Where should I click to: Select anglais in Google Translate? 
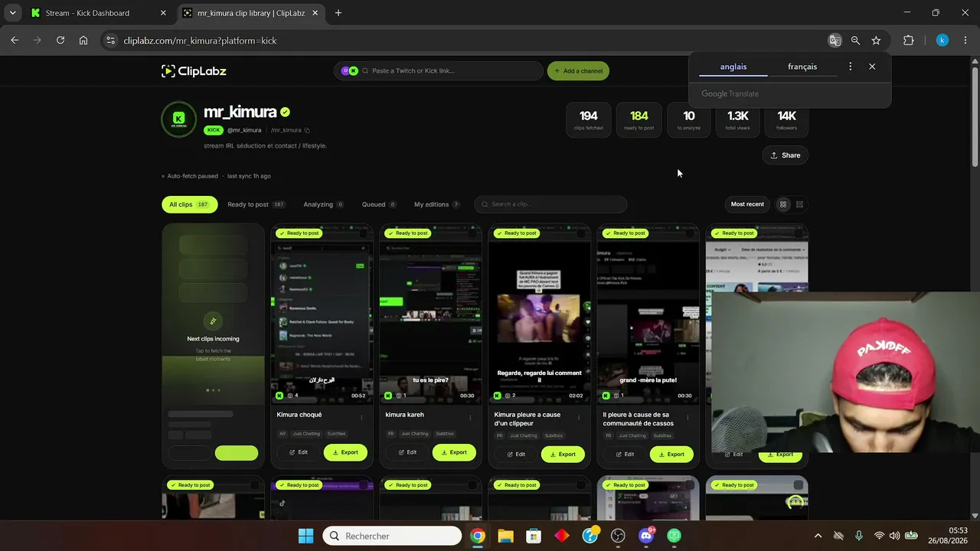733,67
